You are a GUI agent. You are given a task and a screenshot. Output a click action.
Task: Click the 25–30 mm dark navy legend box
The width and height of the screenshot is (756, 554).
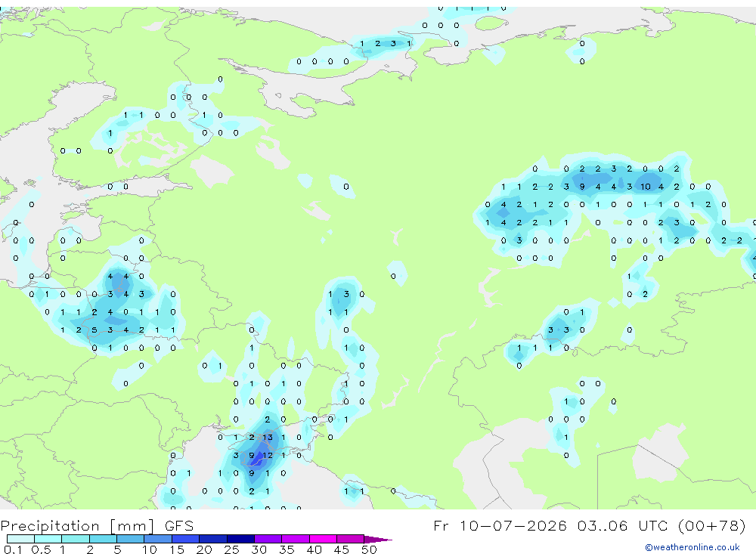click(240, 539)
